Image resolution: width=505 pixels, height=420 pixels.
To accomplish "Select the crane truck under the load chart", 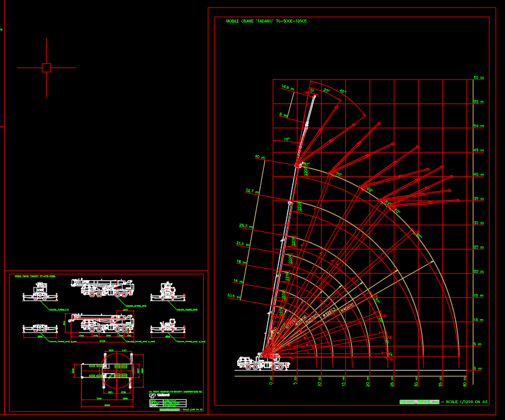I will coord(263,362).
